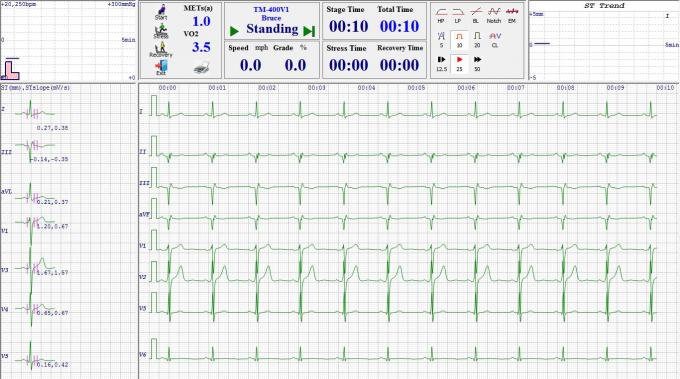Screen dimensions: 680x379
Task: Toggle the EM muscle filter icon
Action: (x=512, y=15)
